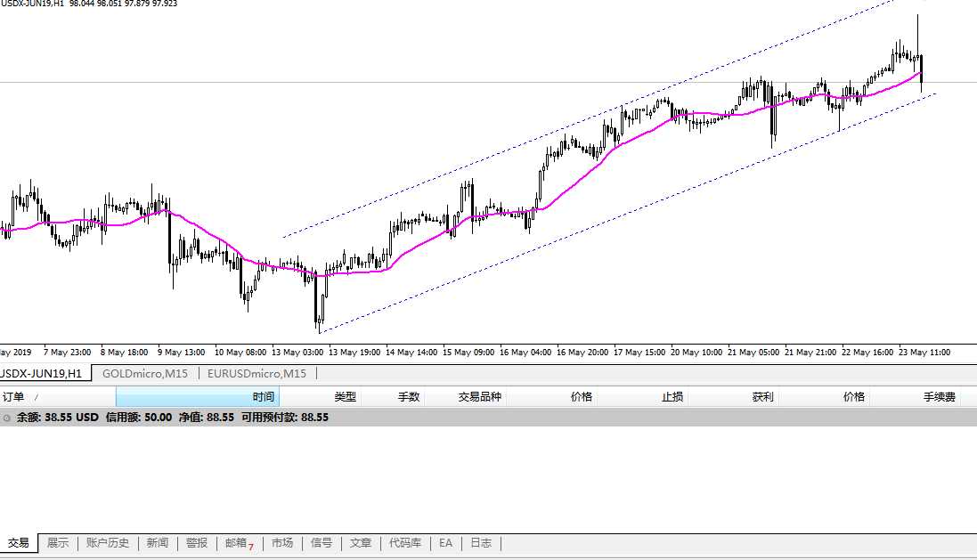Switch to the GOLDmicro,M15 chart tab
The height and width of the screenshot is (560, 977).
pos(144,374)
